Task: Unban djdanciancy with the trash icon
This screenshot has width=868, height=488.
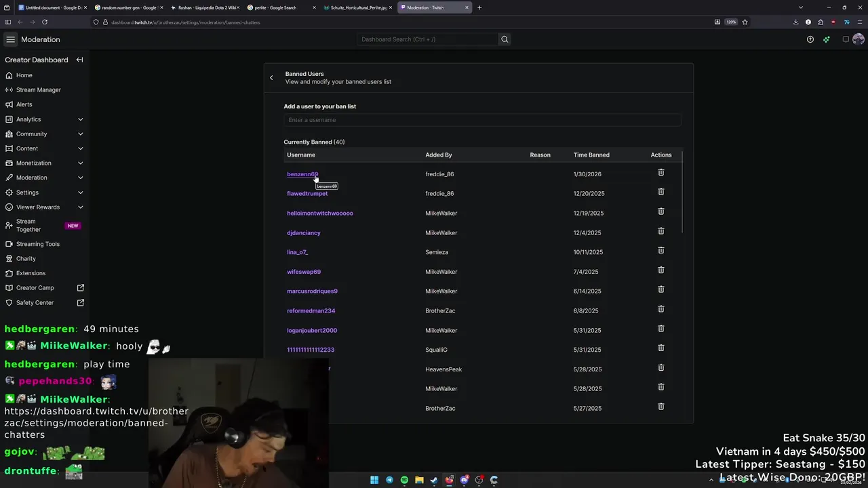Action: [661, 231]
